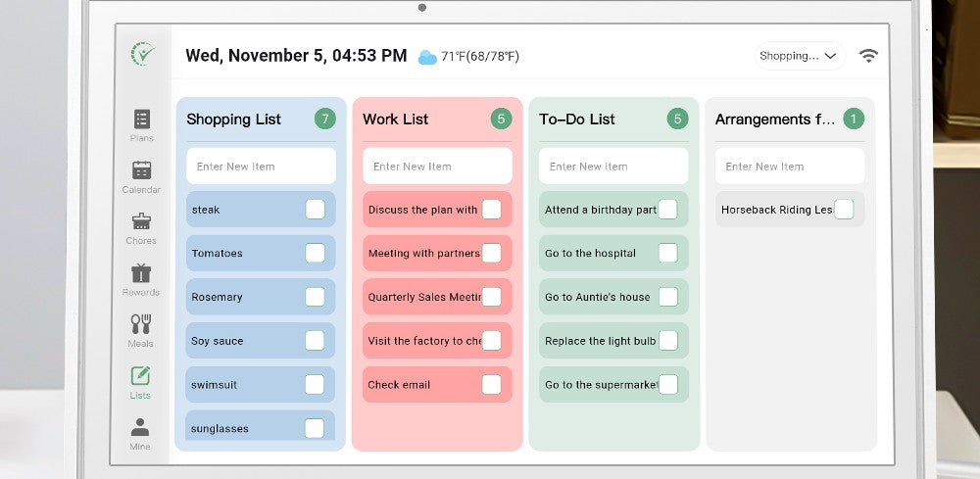Viewport: 980px width, 479px height.
Task: Click the cloud weather icon
Action: click(427, 57)
